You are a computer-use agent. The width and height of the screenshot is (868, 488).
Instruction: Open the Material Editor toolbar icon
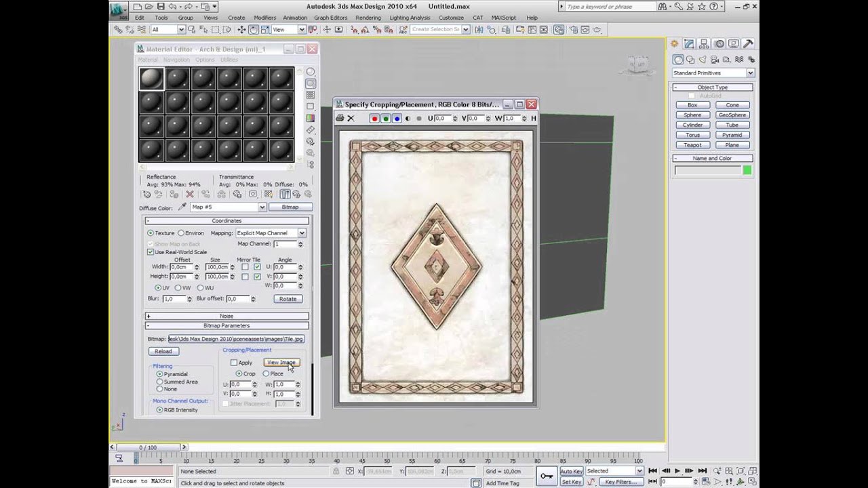(x=559, y=30)
